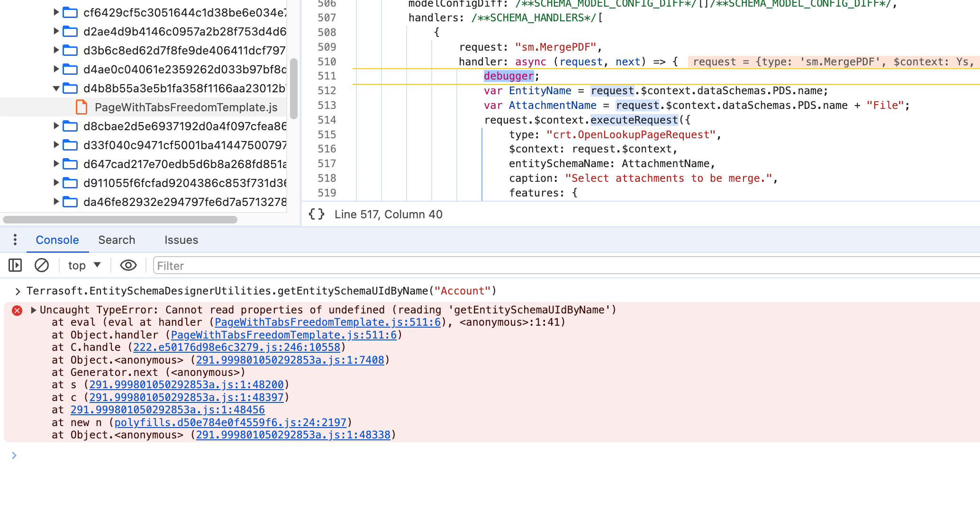
Task: Expand folder d2ae4d9b4146c0957a2b28f753d4d6
Action: (56, 31)
